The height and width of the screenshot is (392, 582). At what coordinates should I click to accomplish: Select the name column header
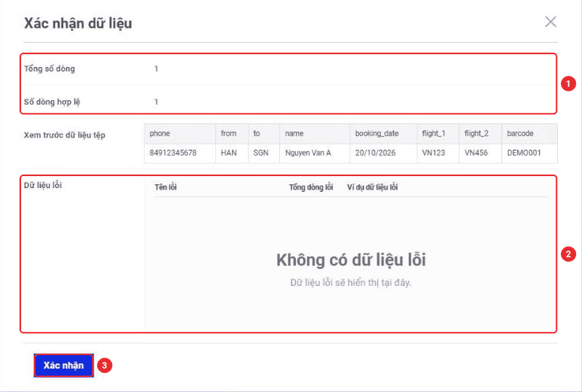(315, 133)
